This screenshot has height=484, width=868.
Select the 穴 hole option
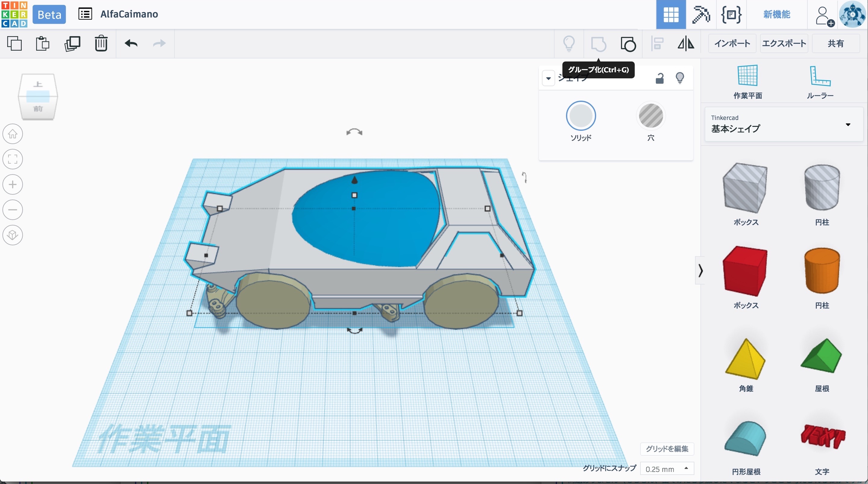click(651, 116)
